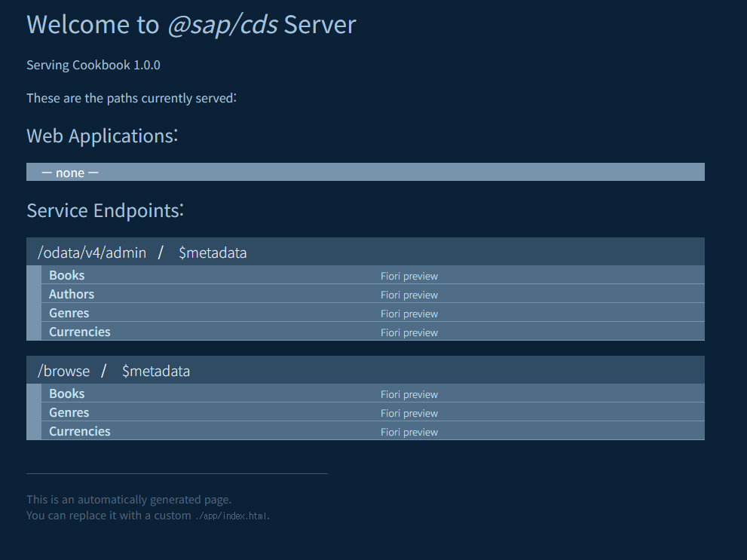Open the Books entity under admin service
The width and height of the screenshot is (747, 560).
click(x=66, y=275)
